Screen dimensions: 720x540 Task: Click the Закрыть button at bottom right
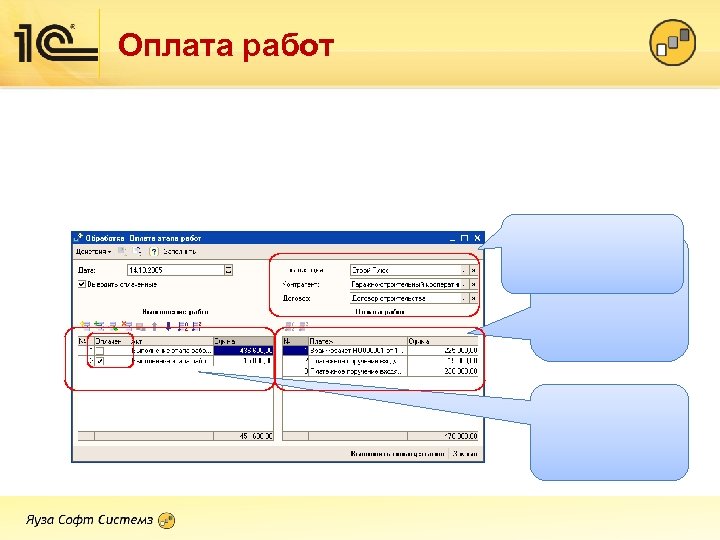465,454
